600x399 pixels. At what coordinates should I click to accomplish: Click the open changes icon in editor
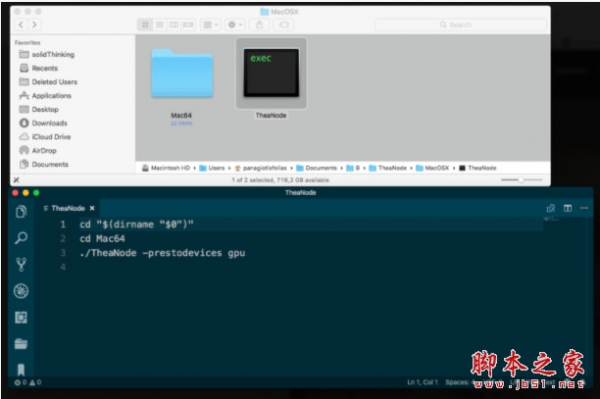coord(551,208)
